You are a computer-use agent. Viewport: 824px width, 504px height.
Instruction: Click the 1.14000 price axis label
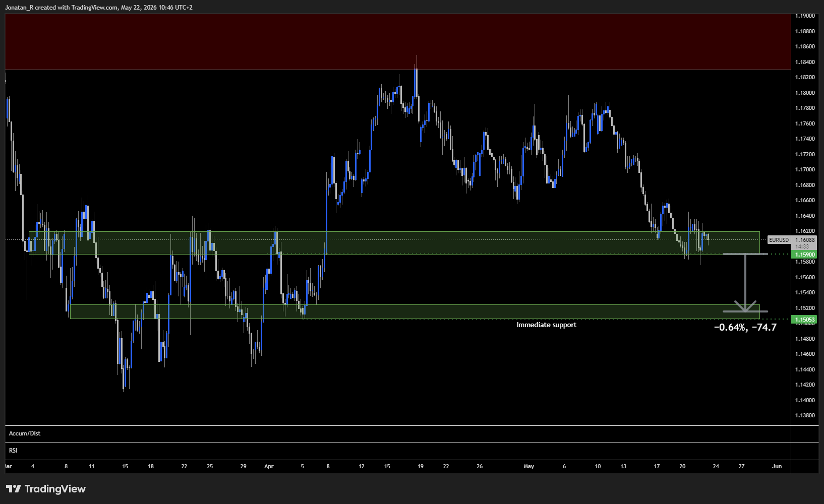805,400
